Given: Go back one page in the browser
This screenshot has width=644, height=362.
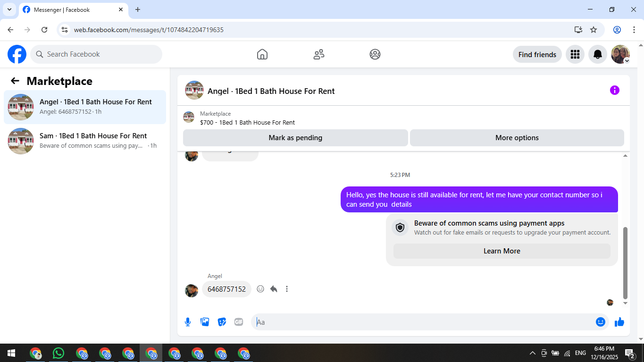Looking at the screenshot, I should 10,30.
